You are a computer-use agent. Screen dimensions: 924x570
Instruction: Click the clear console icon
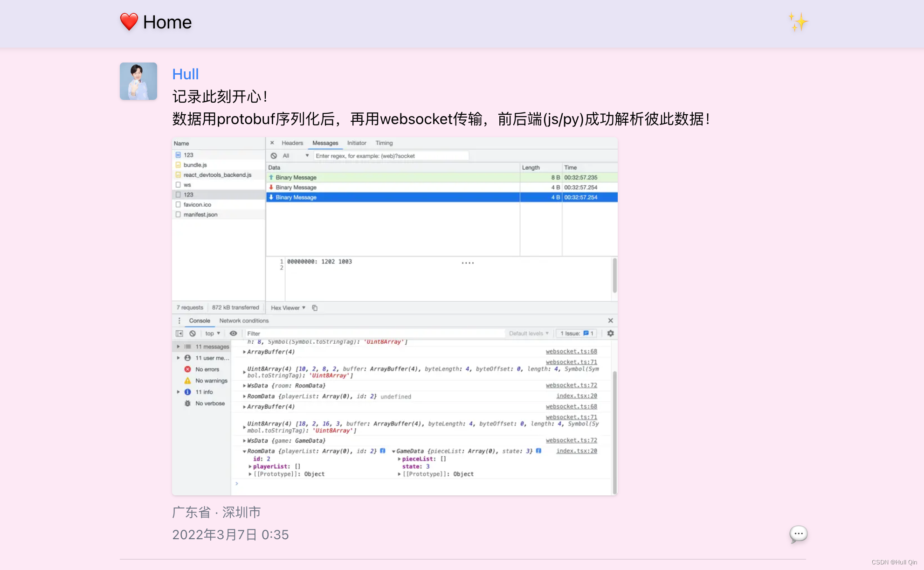click(193, 334)
